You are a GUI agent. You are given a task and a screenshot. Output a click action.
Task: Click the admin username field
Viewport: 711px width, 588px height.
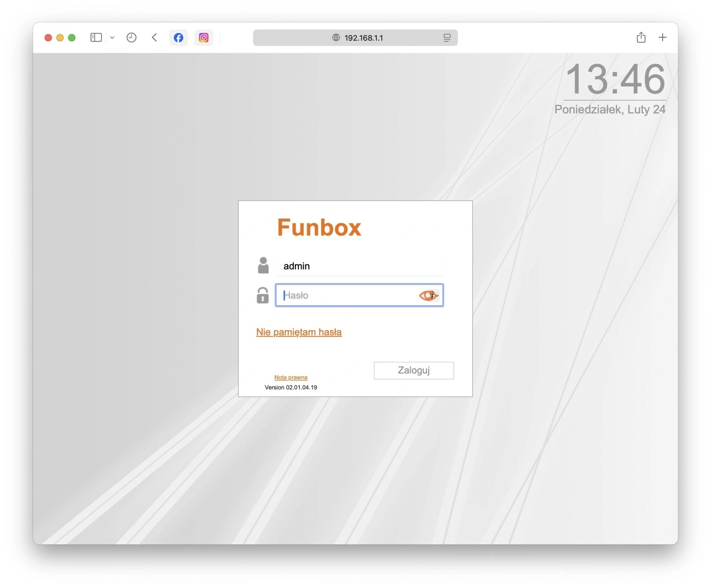click(x=359, y=266)
